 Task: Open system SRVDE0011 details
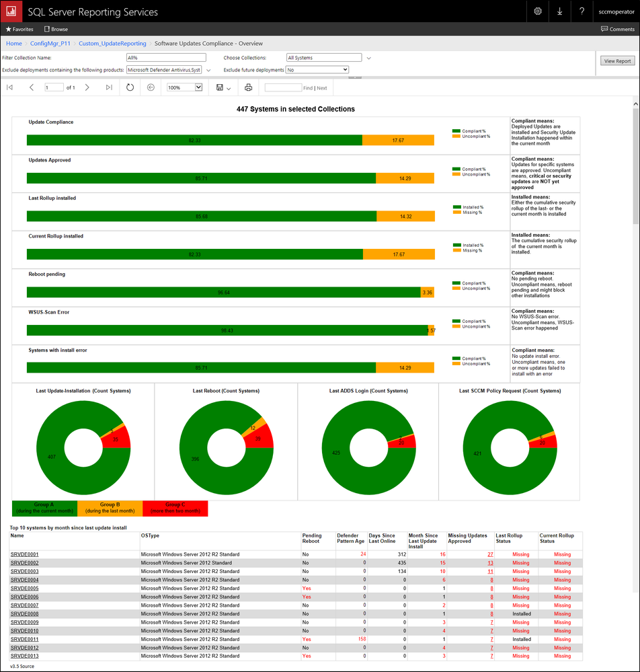click(x=24, y=639)
